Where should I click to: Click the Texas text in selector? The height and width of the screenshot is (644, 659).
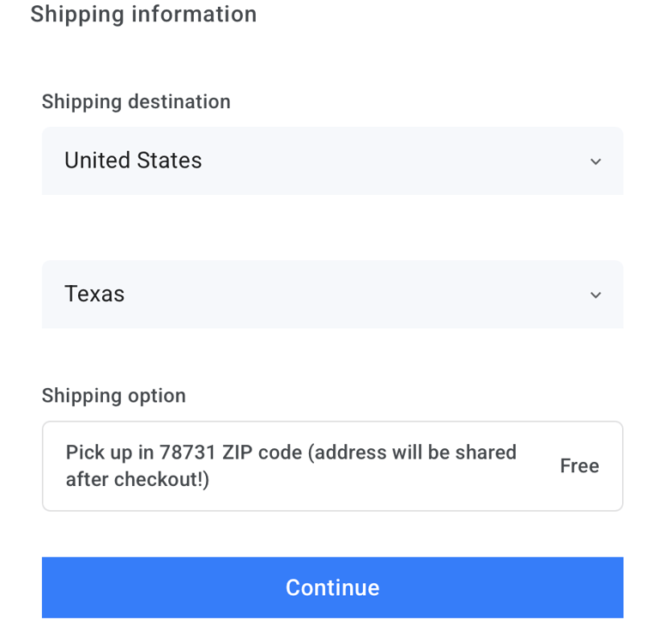pyautogui.click(x=94, y=295)
